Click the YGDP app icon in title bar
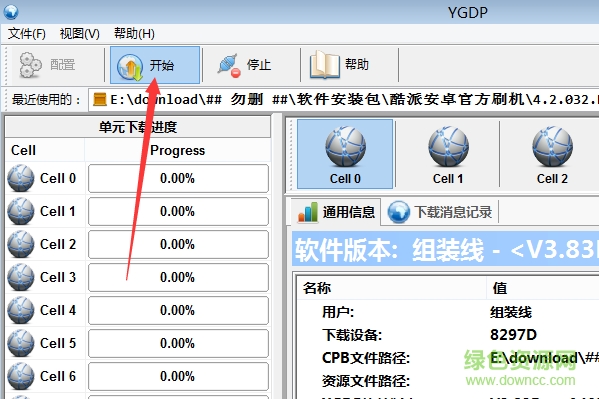This screenshot has height=399, width=599. pyautogui.click(x=11, y=11)
